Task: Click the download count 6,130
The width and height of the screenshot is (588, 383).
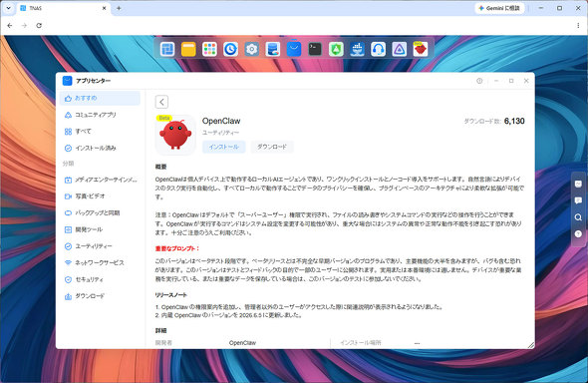Action: 514,121
